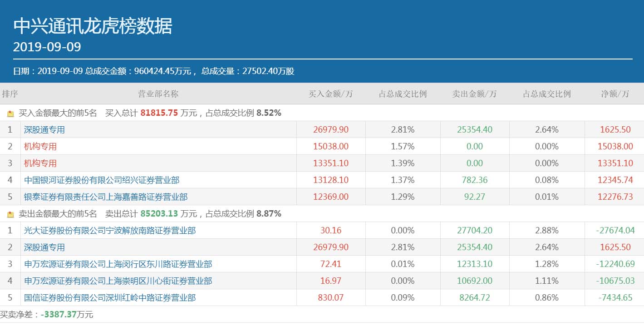Click buy amount 30.16
Viewport: 644px width, 326px height.
pyautogui.click(x=331, y=231)
